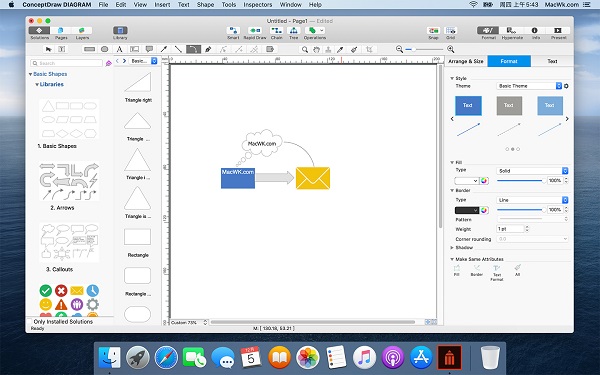Select the hand pan tool
Viewport: 600px width, 375px height.
coord(316,49)
